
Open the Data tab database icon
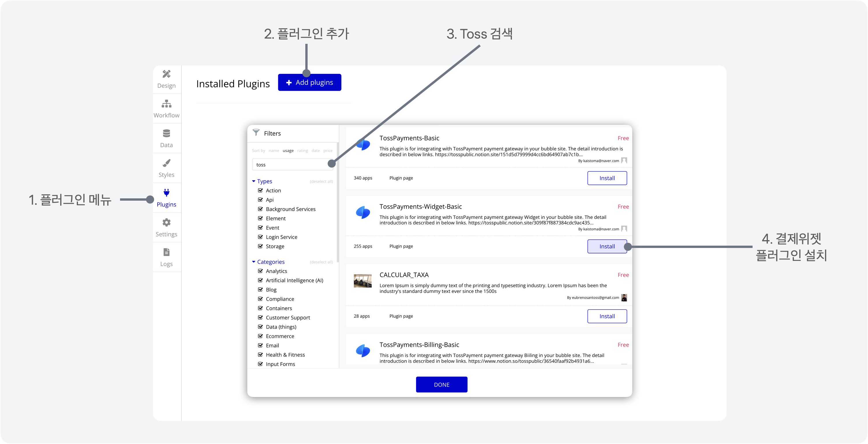[167, 133]
